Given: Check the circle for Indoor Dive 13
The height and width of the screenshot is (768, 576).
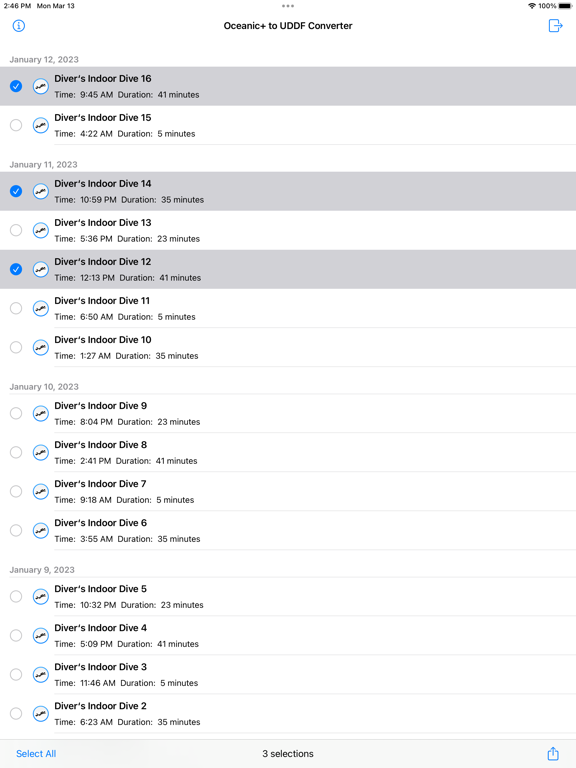Looking at the screenshot, I should [x=16, y=230].
